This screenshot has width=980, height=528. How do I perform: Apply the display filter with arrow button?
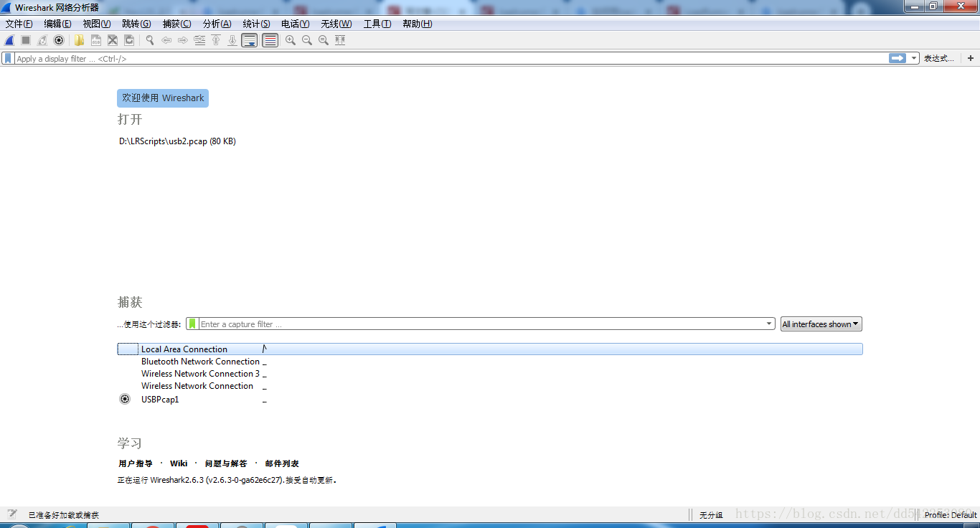(897, 58)
